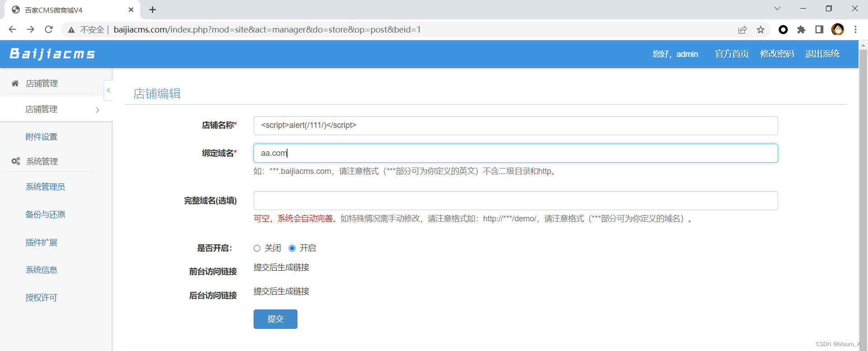
Task: Select the 关闭 radio button
Action: (257, 248)
